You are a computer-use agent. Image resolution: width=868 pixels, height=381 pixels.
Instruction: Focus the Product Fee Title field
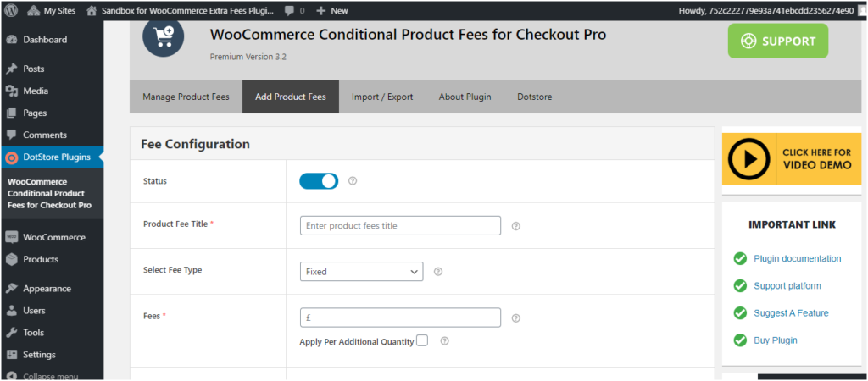400,225
